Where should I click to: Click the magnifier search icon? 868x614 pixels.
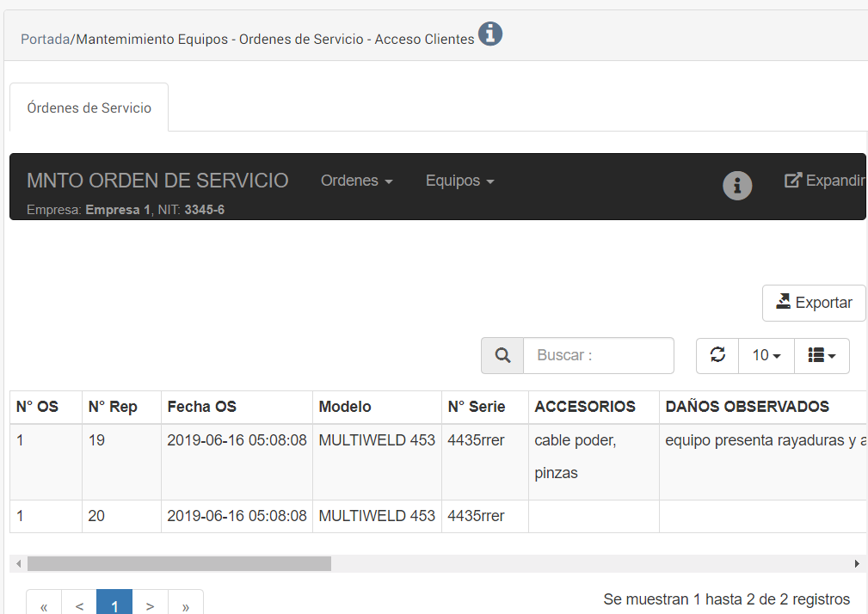(503, 355)
